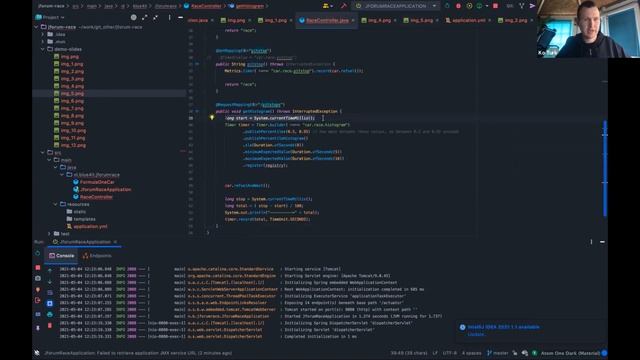The image size is (640, 360).
Task: Toggle soft-wrap icon in console
Action: pyautogui.click(x=50, y=293)
